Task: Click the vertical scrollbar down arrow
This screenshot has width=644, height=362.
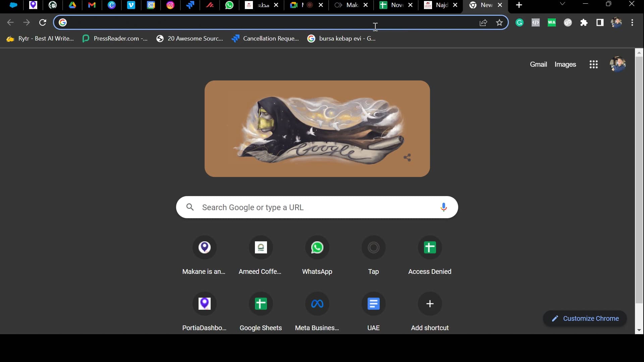Action: (639, 330)
